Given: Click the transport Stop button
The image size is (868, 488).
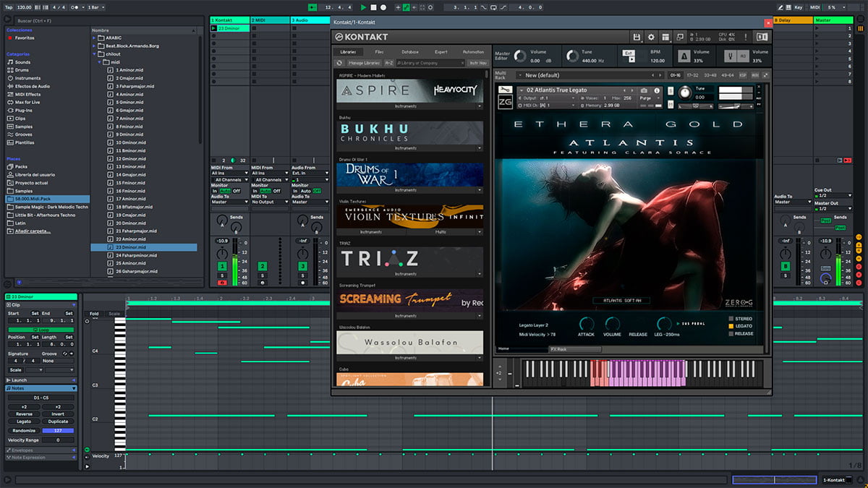Looking at the screenshot, I should click(373, 7).
